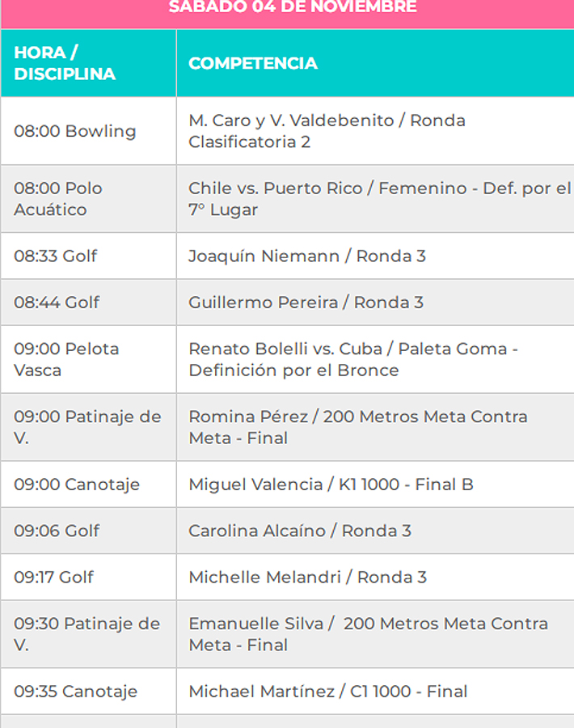This screenshot has width=574, height=728.
Task: Click Miguel Valencia K1 1000 entry
Action: click(331, 485)
